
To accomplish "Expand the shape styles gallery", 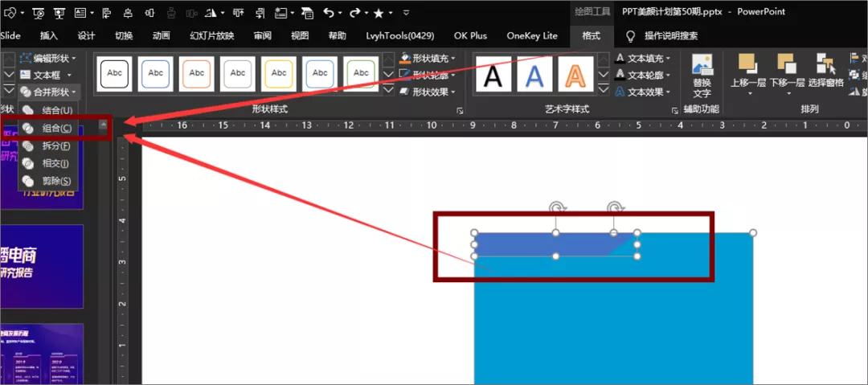I will (x=389, y=89).
